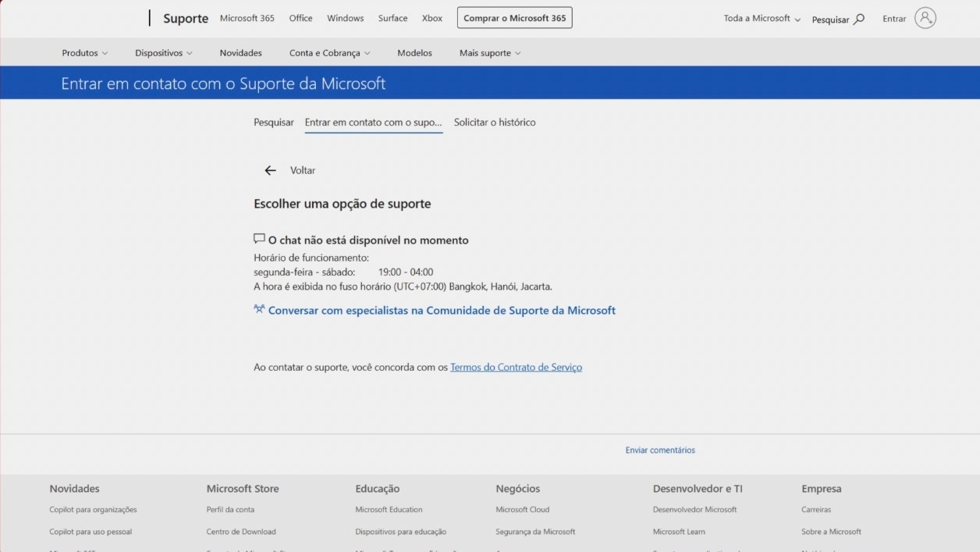
Task: Open footer link Desenvolvedor Microsoft
Action: (694, 510)
